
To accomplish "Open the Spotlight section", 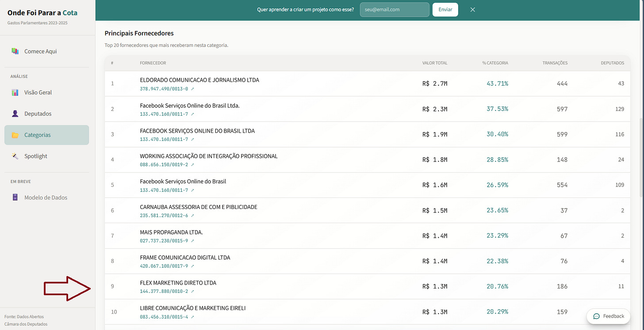I will (x=46, y=156).
